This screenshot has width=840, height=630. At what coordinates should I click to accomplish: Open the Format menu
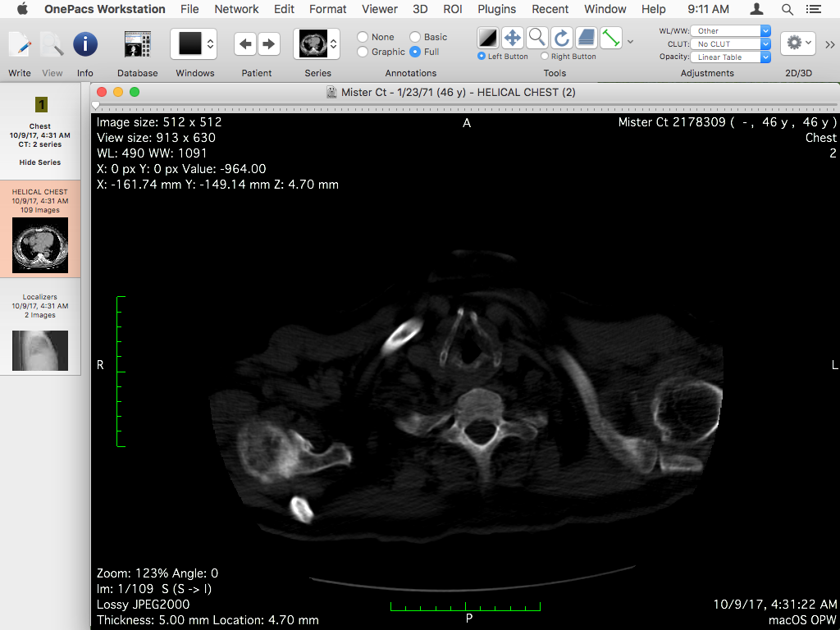pyautogui.click(x=328, y=9)
